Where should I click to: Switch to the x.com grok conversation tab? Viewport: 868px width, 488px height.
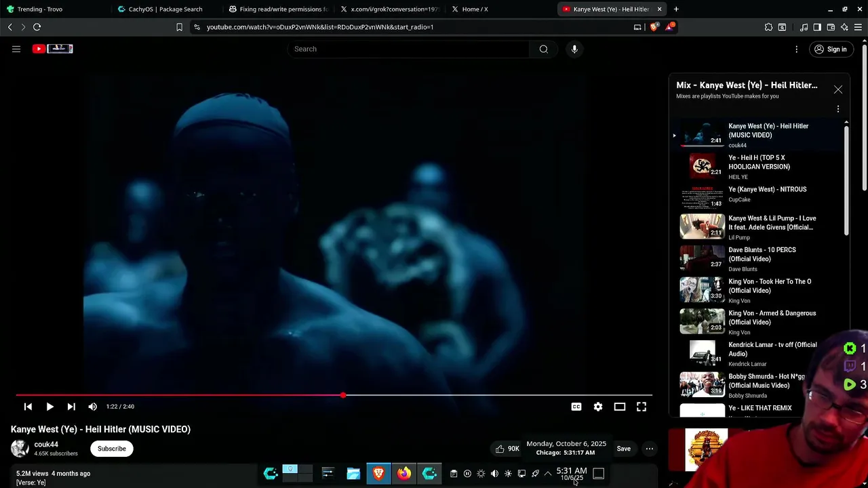click(390, 9)
